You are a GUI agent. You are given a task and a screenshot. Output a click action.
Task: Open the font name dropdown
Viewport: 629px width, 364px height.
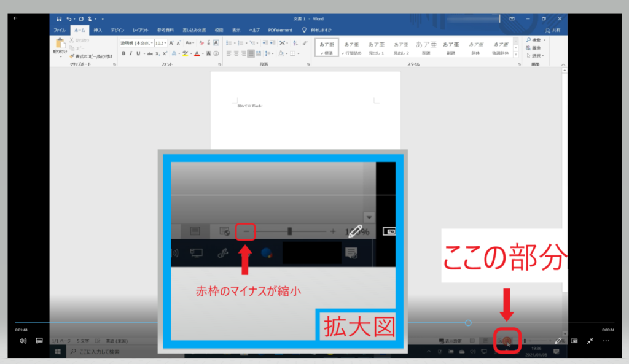(135, 43)
